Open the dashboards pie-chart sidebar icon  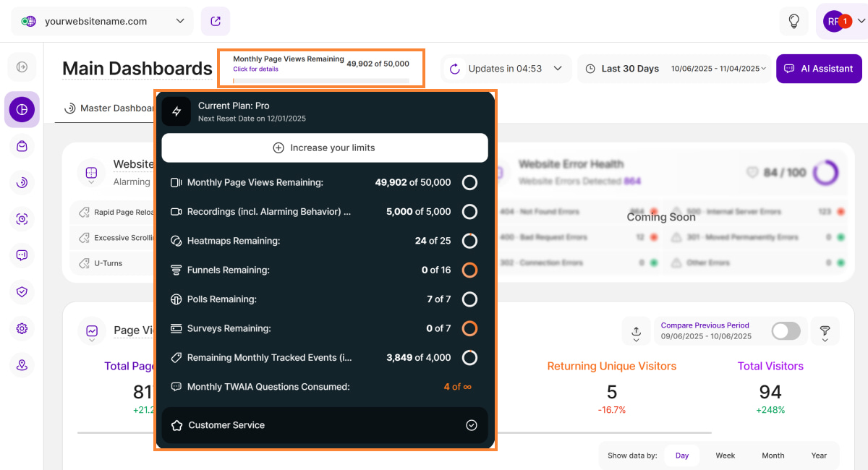pyautogui.click(x=22, y=109)
